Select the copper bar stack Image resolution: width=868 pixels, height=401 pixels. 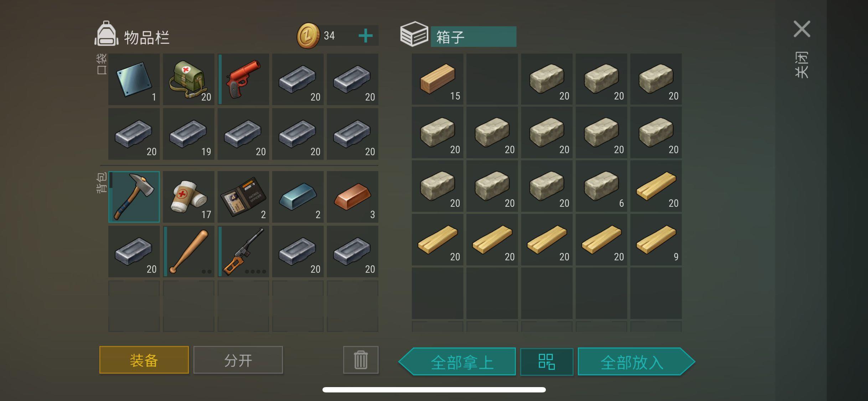(x=353, y=197)
